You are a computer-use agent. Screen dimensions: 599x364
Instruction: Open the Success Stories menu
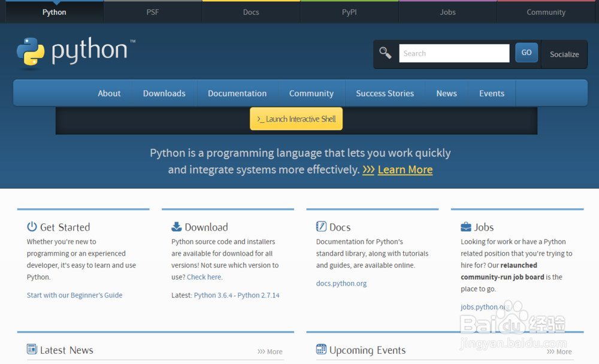coord(385,93)
